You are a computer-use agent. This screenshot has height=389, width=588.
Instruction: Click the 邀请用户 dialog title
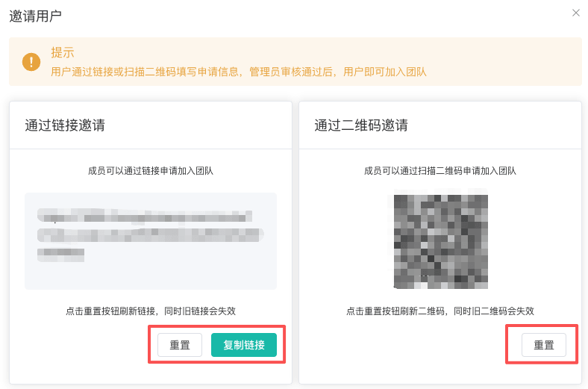coord(35,16)
